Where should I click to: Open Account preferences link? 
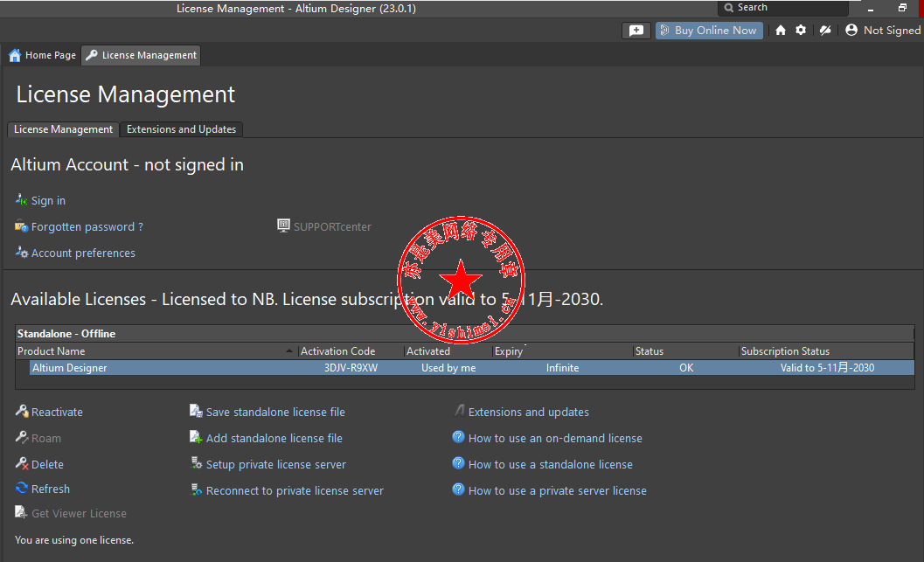[83, 253]
